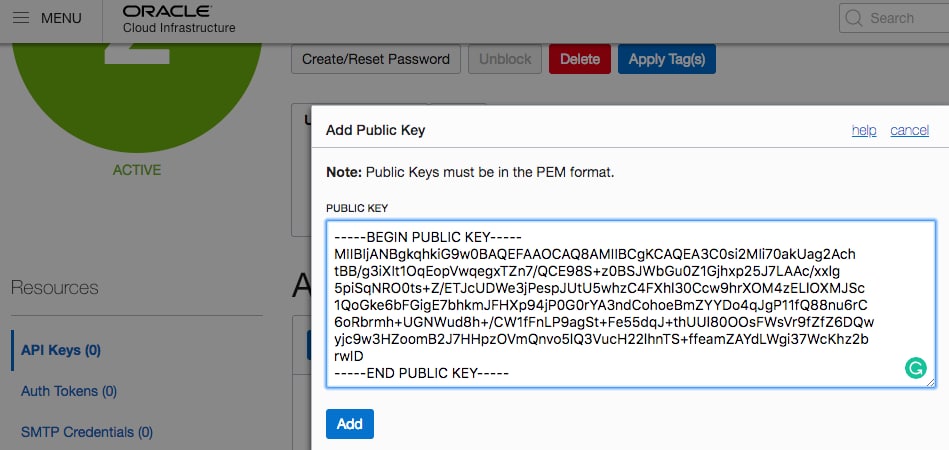Click the MENU label in header
This screenshot has height=450, width=949.
pyautogui.click(x=61, y=19)
